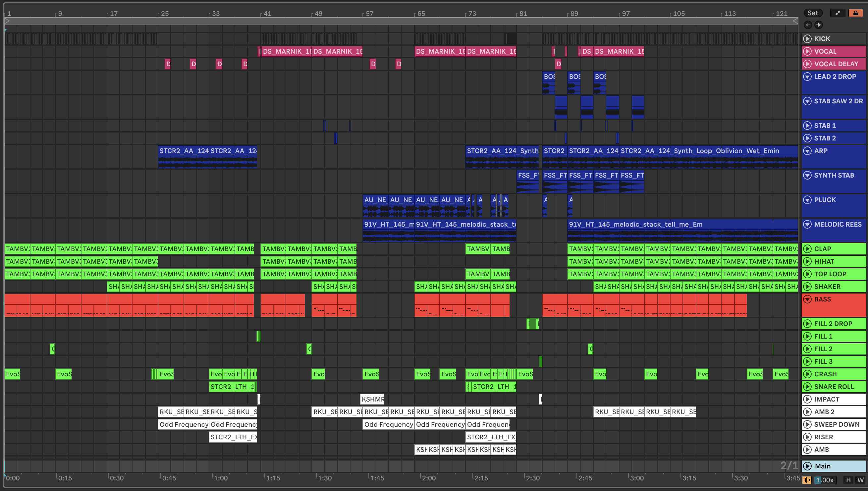
Task: Unfold the Main track arrow
Action: point(807,466)
